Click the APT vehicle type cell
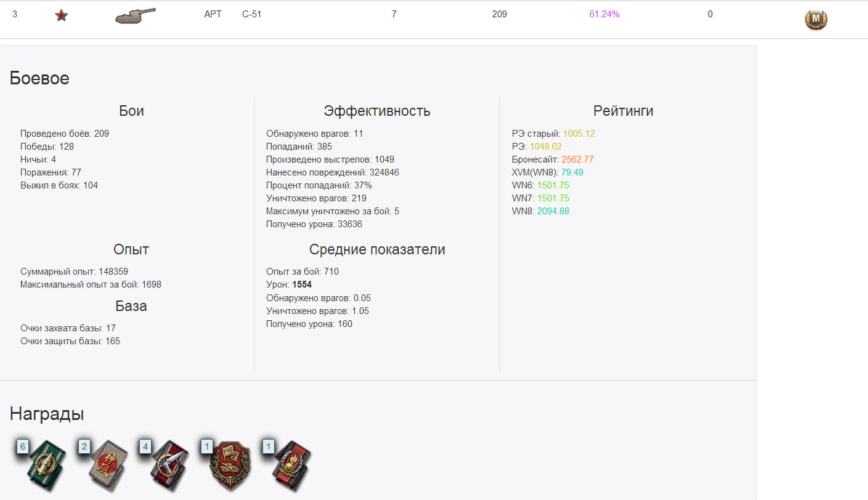The height and width of the screenshot is (500, 868). pyautogui.click(x=213, y=14)
